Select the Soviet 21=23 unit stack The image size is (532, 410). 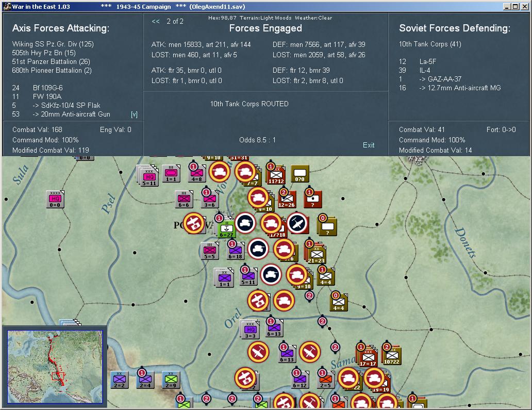[x=316, y=255]
